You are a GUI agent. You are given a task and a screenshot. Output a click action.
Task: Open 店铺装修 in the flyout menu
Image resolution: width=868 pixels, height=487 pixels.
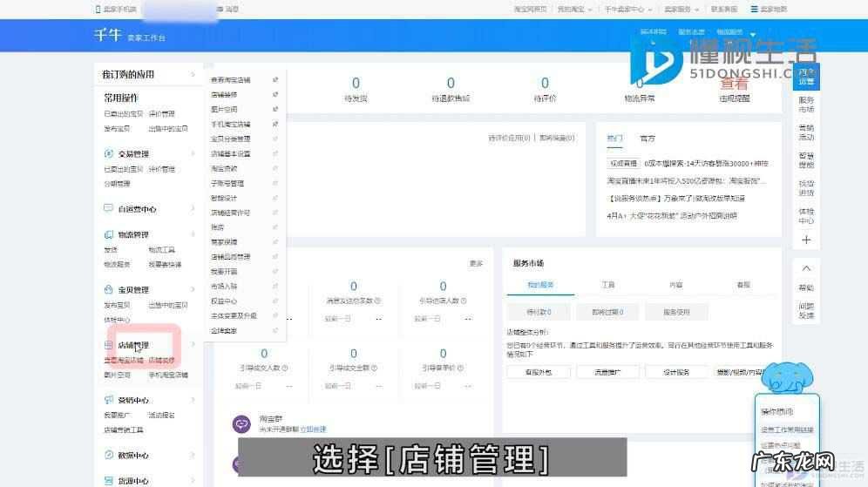[224, 95]
